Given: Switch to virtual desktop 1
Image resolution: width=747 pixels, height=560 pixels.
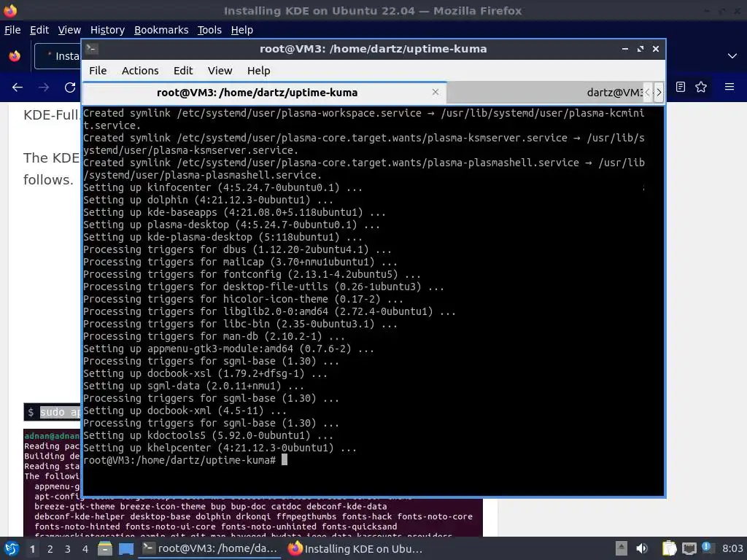Looking at the screenshot, I should (32, 549).
